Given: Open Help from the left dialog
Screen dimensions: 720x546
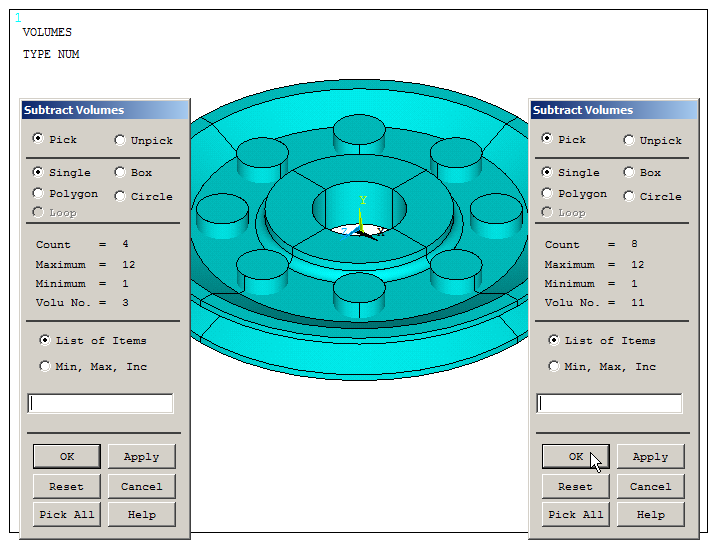Looking at the screenshot, I should point(141,514).
